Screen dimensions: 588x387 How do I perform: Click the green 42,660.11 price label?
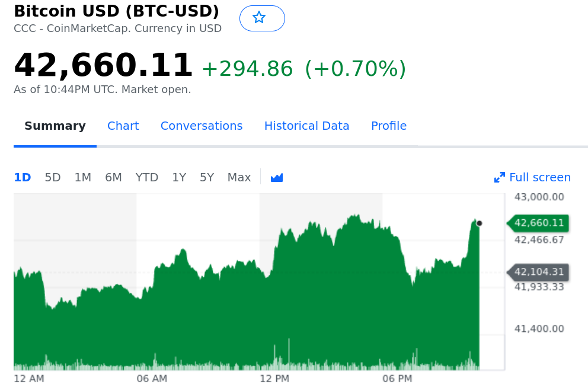[539, 223]
